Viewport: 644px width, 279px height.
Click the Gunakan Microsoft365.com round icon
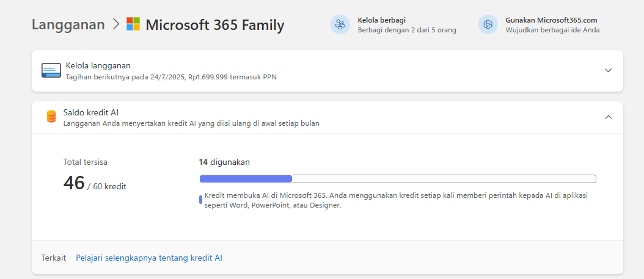488,24
